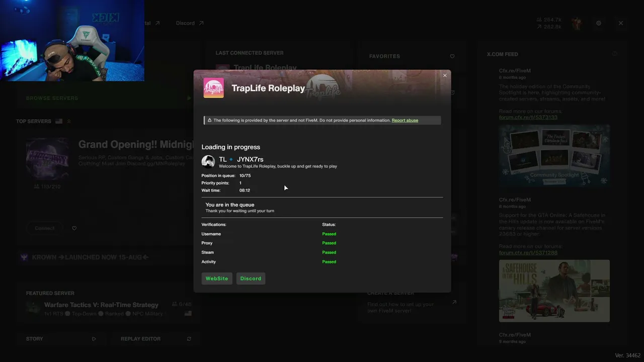Open the server WebSite button
Image resolution: width=644 pixels, height=362 pixels.
click(217, 279)
